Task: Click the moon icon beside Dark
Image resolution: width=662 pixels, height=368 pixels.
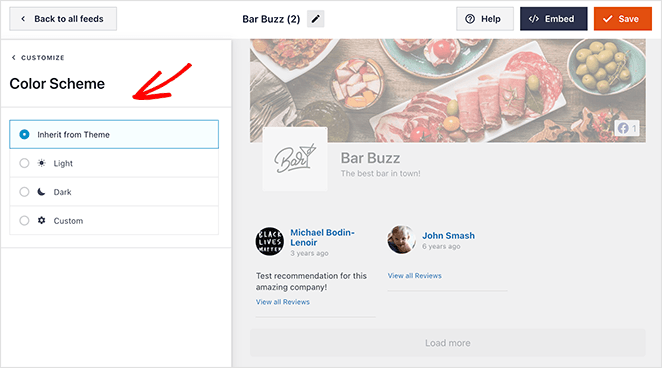Action: coord(41,192)
